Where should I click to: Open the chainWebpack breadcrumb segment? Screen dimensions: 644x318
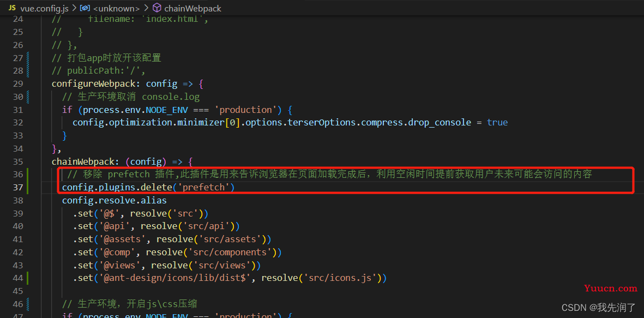pyautogui.click(x=192, y=8)
